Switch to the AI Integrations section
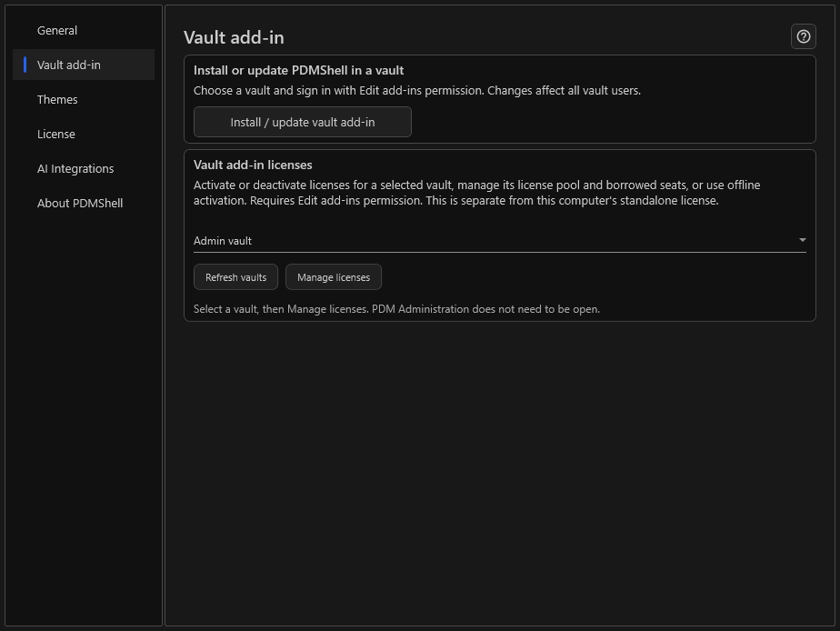This screenshot has height=631, width=840. (x=84, y=169)
